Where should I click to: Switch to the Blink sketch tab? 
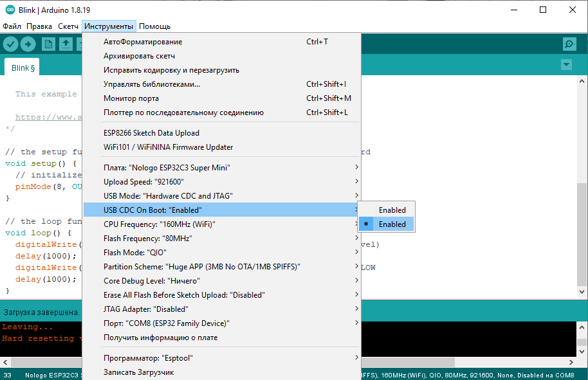(23, 68)
